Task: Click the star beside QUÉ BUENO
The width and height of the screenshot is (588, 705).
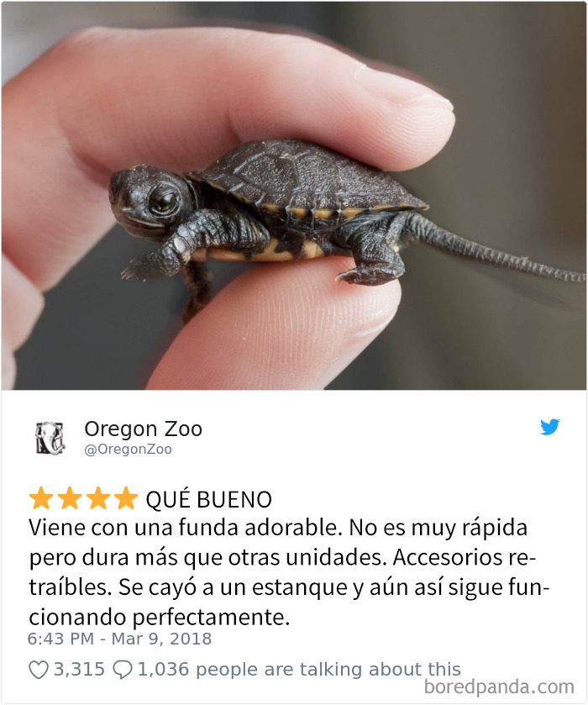Action: 126,497
